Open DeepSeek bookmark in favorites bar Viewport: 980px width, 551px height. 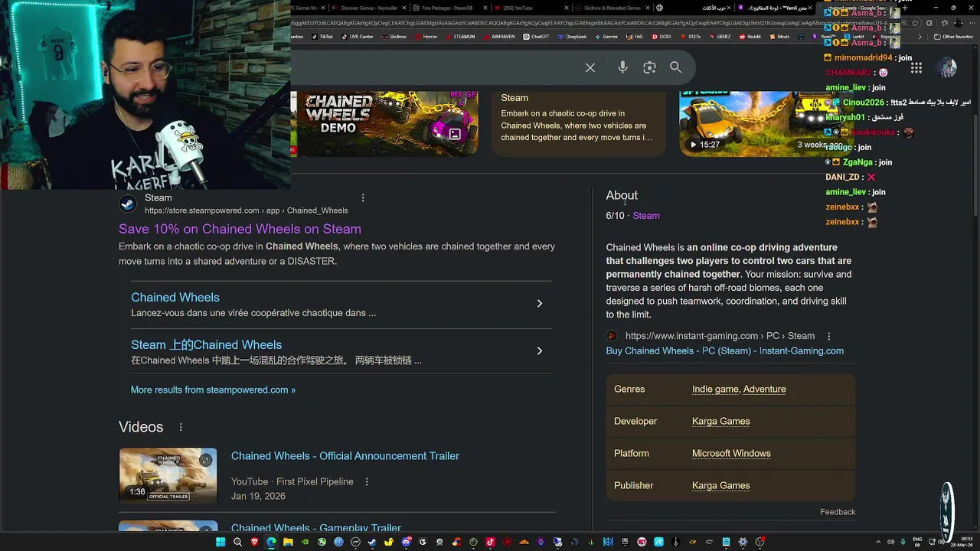click(x=573, y=37)
